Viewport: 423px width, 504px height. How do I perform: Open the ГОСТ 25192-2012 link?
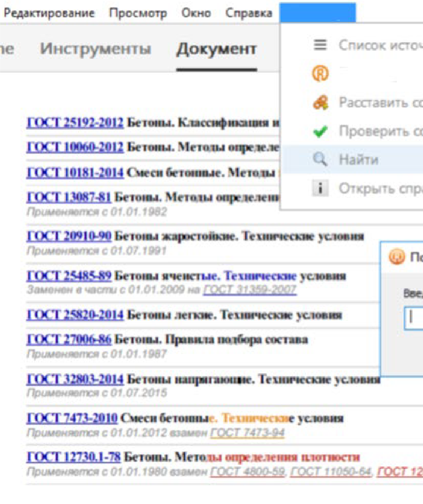click(x=75, y=123)
